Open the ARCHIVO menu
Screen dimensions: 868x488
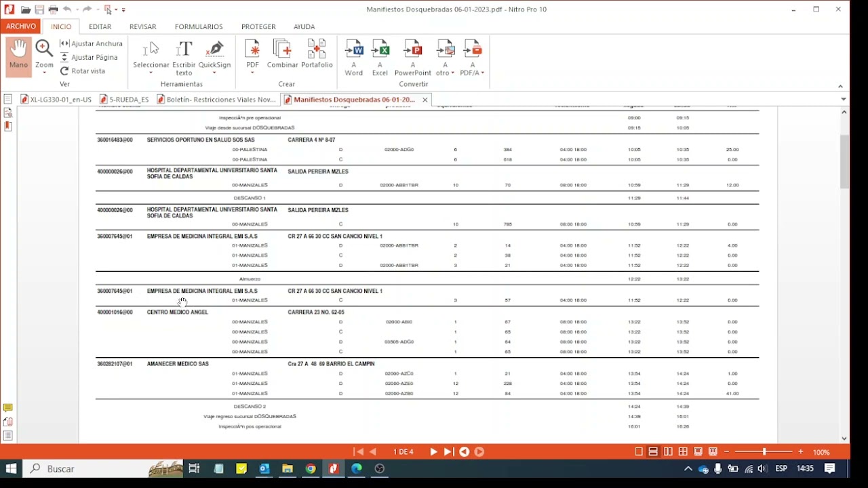21,26
